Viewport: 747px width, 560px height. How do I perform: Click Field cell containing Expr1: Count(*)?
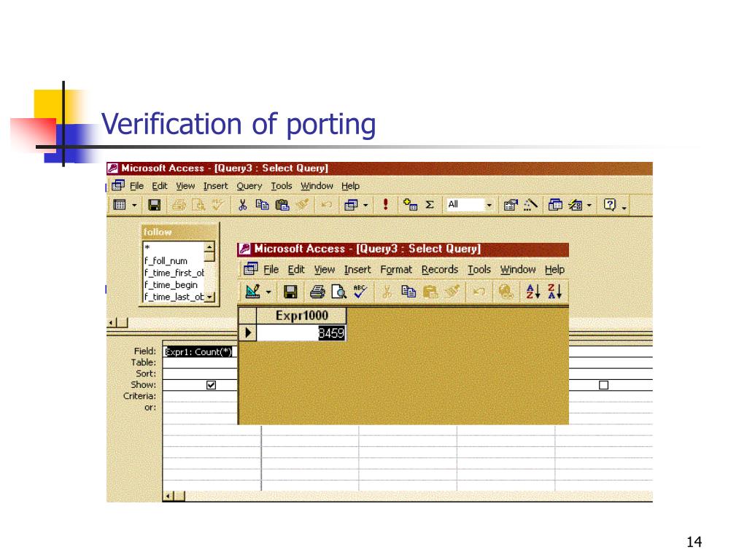click(x=199, y=351)
